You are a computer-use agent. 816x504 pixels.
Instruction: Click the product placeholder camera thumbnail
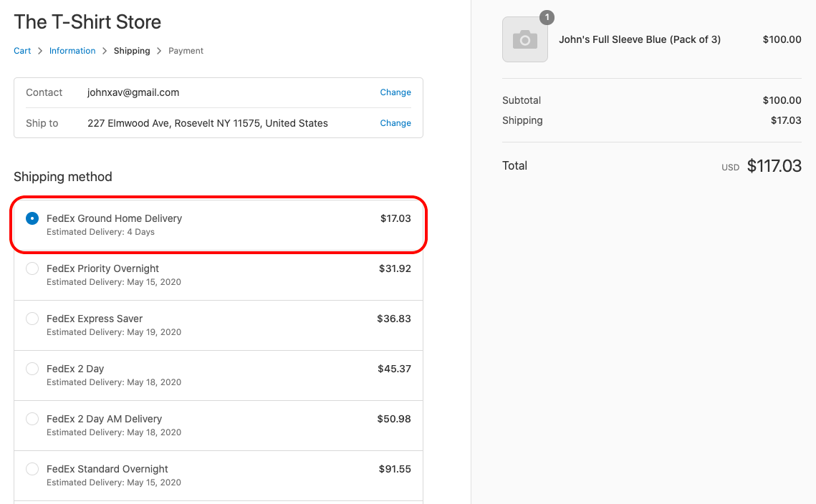point(524,39)
